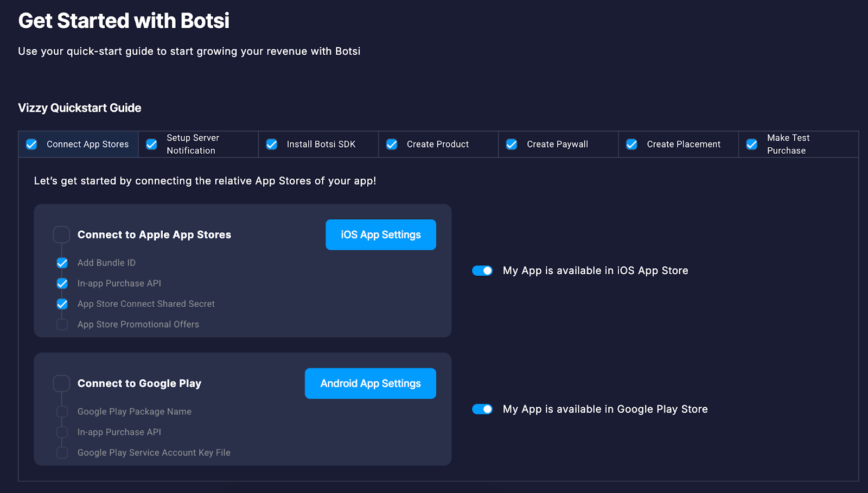Go to the Create Paywall tab
This screenshot has width=868, height=493.
pos(557,144)
